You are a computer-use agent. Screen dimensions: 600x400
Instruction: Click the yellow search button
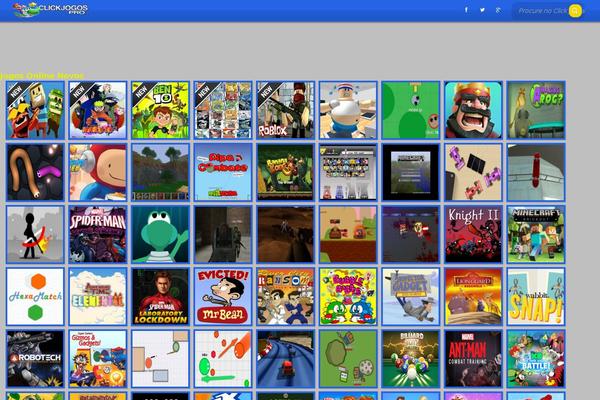(x=575, y=11)
